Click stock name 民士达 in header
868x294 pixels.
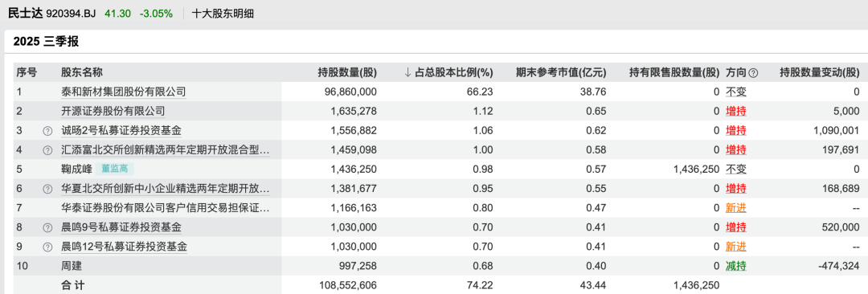point(25,14)
